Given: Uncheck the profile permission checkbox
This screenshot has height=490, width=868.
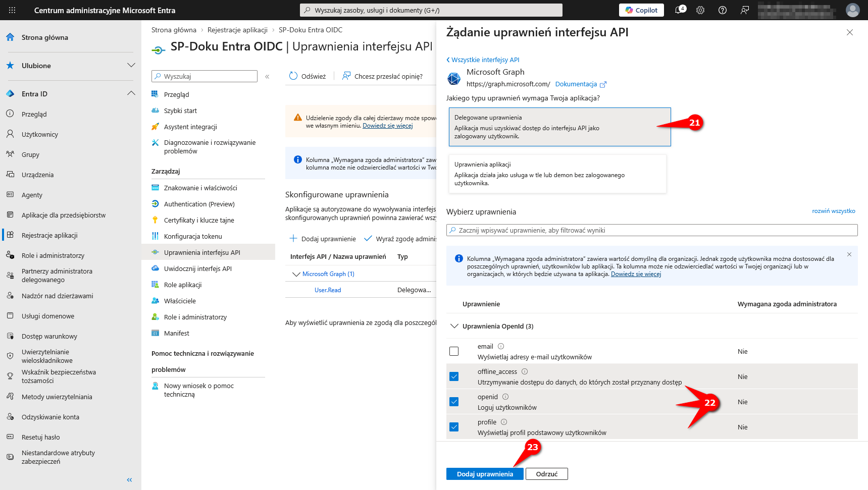Looking at the screenshot, I should [454, 427].
